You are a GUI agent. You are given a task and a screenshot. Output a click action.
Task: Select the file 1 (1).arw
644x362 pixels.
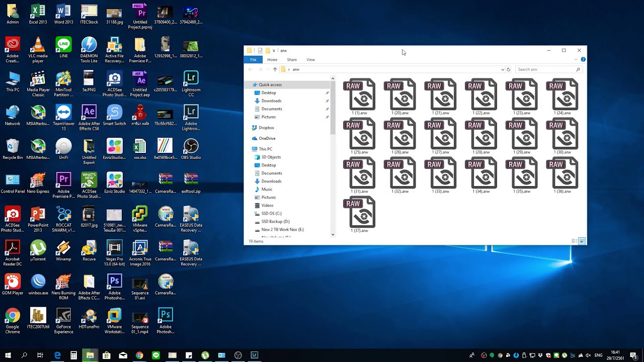coord(359,97)
